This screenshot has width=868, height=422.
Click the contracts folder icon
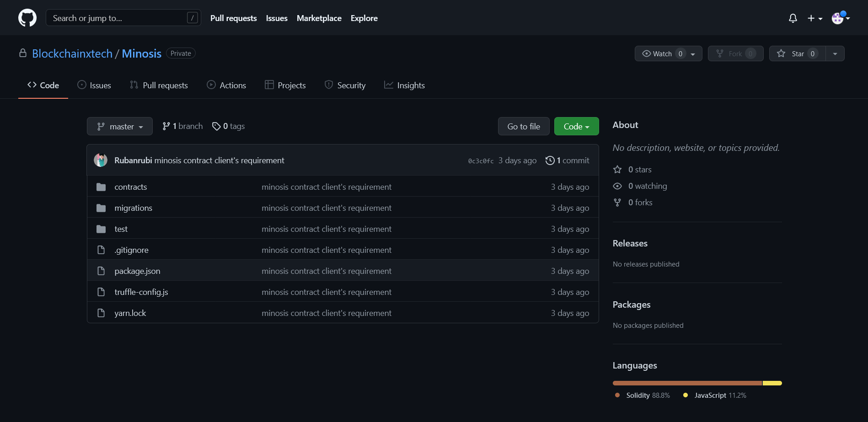click(101, 187)
